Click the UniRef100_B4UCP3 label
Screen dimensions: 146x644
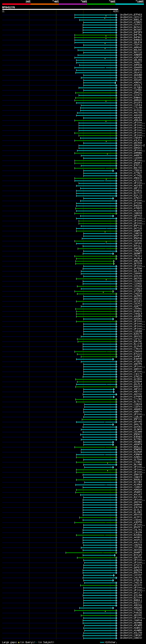pyautogui.click(x=131, y=387)
